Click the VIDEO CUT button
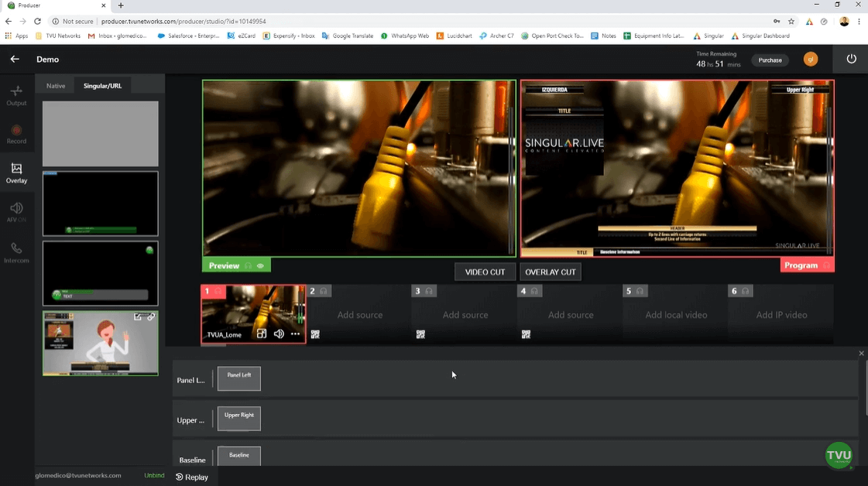868x486 pixels. pyautogui.click(x=485, y=272)
